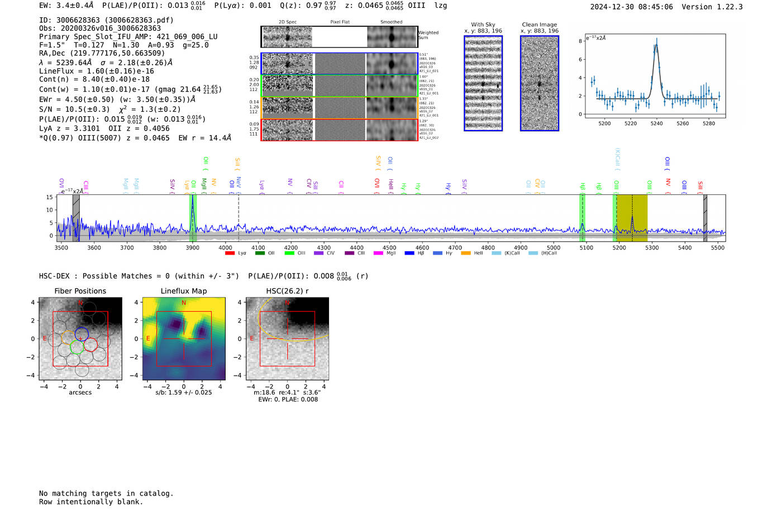Open the Fiber Positions image panel
The width and height of the screenshot is (782, 532).
pyautogui.click(x=80, y=339)
